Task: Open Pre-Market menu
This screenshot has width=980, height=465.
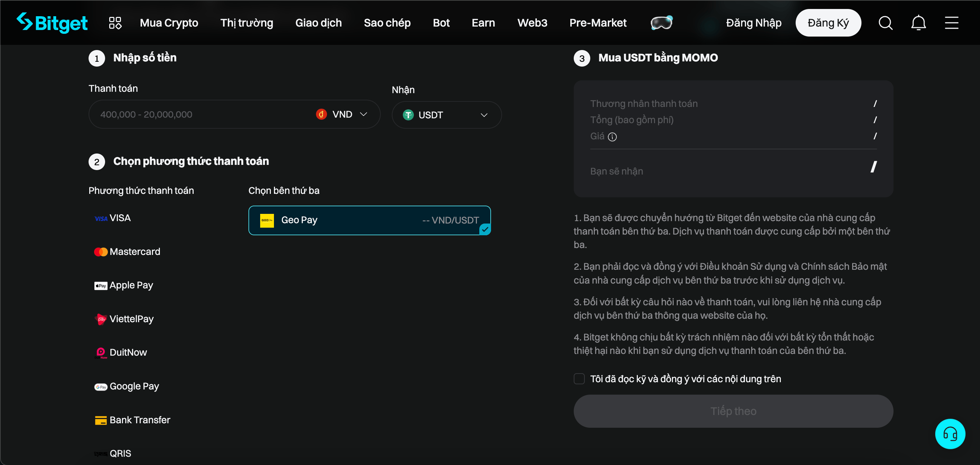Action: pos(598,23)
